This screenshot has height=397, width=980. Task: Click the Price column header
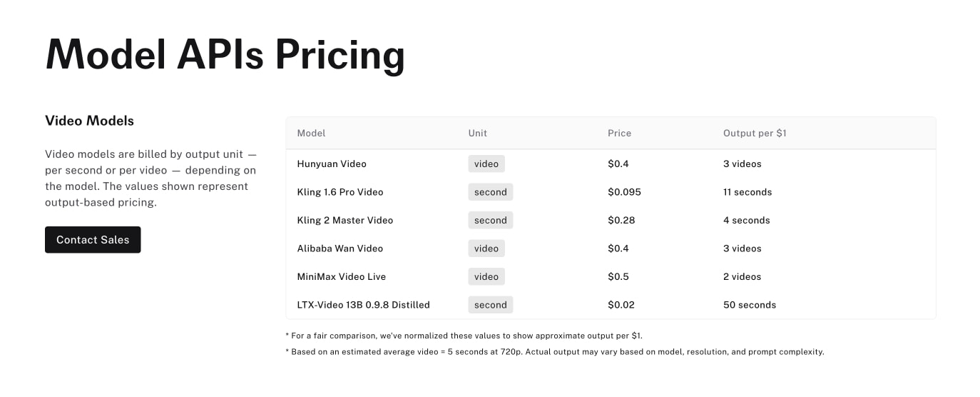619,133
